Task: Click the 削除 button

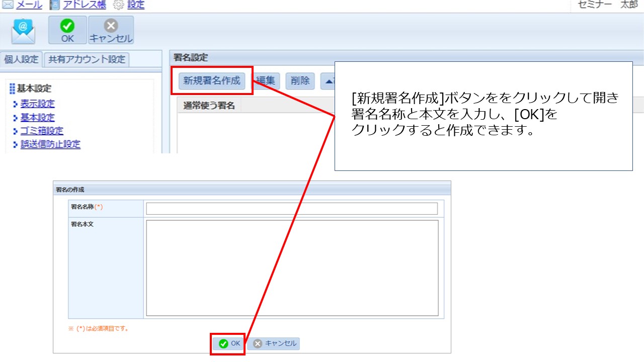Action: pos(300,80)
